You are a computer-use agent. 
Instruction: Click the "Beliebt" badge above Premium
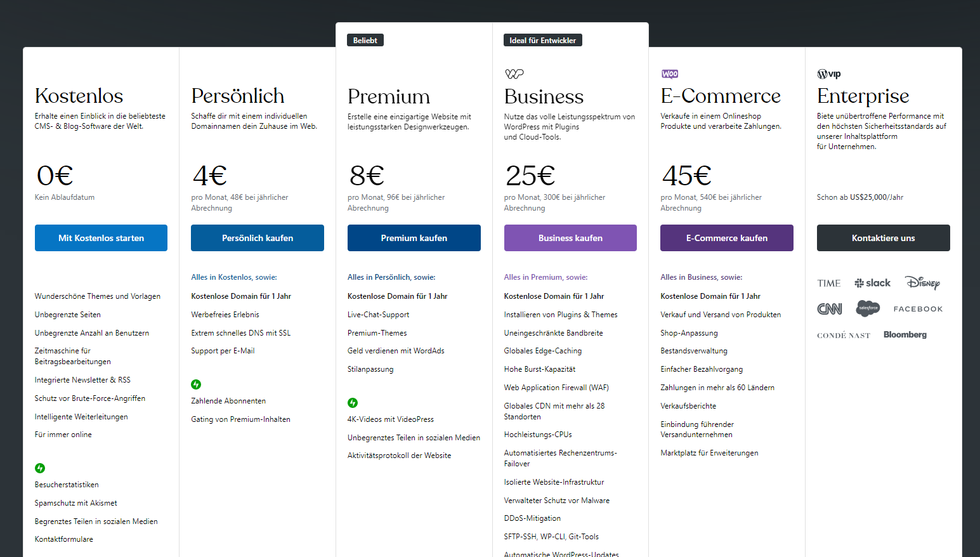[x=365, y=41]
